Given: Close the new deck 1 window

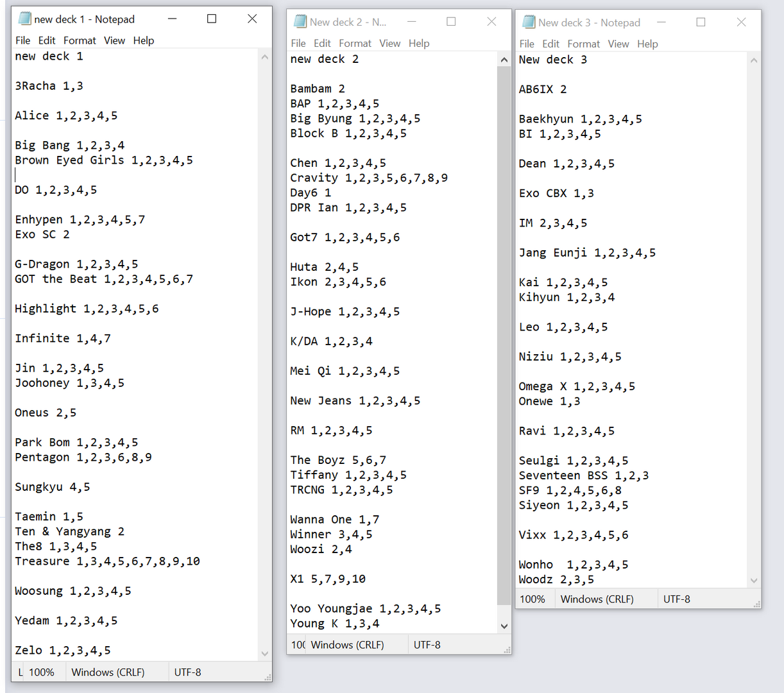Looking at the screenshot, I should 252,19.
